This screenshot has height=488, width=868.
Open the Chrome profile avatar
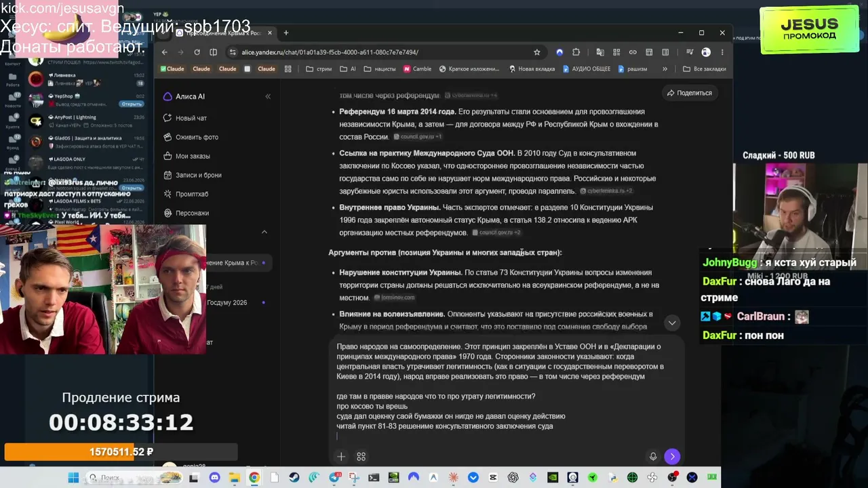coord(706,52)
